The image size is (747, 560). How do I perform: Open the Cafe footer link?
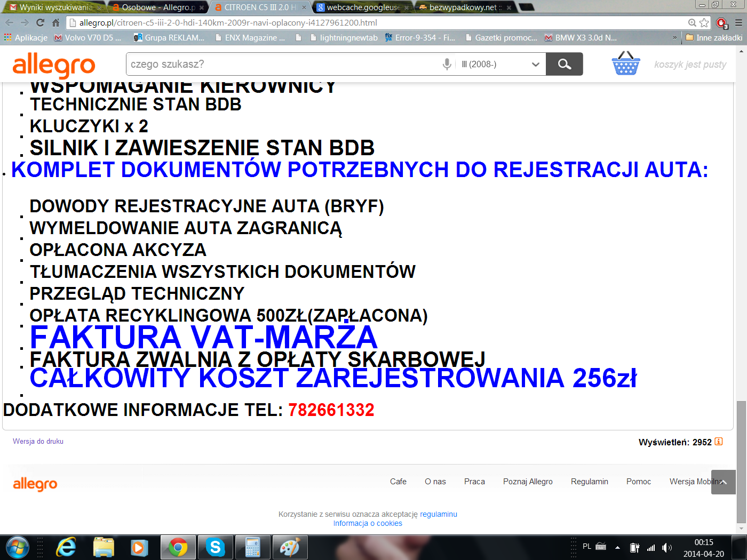coord(398,482)
